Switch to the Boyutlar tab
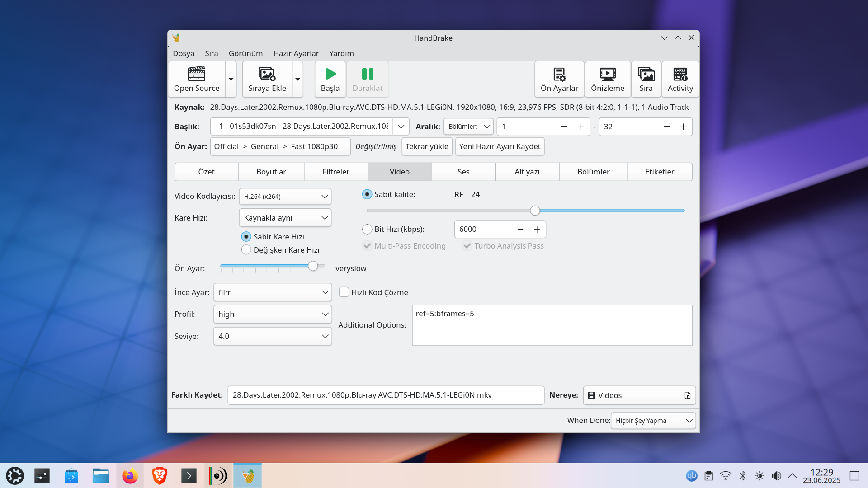Screen dimensions: 868x488 (271, 172)
